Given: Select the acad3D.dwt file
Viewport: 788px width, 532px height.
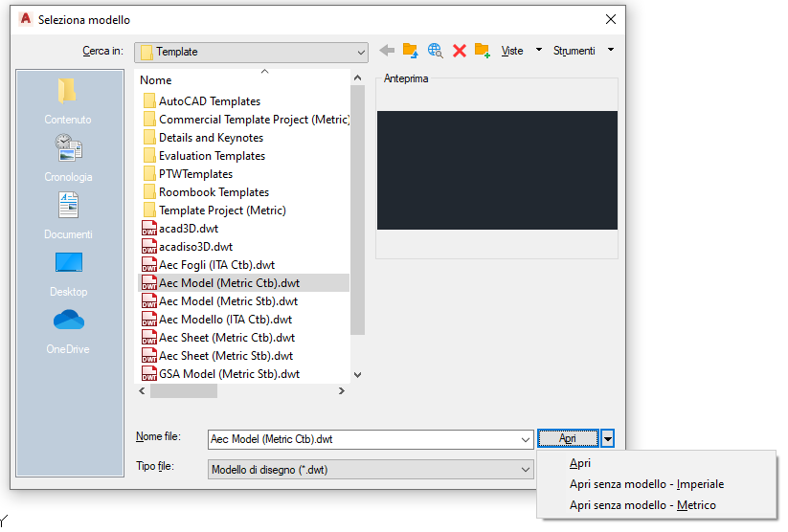Looking at the screenshot, I should click(x=180, y=228).
